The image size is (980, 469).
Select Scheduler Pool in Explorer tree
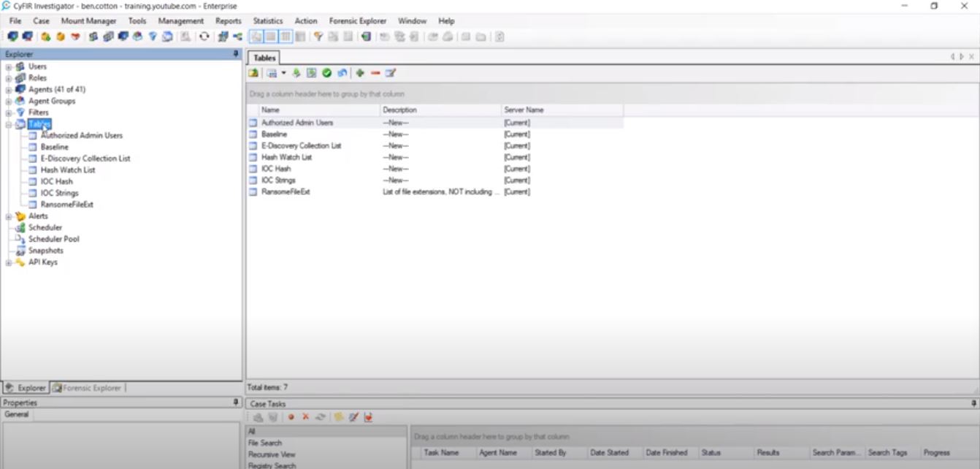54,239
